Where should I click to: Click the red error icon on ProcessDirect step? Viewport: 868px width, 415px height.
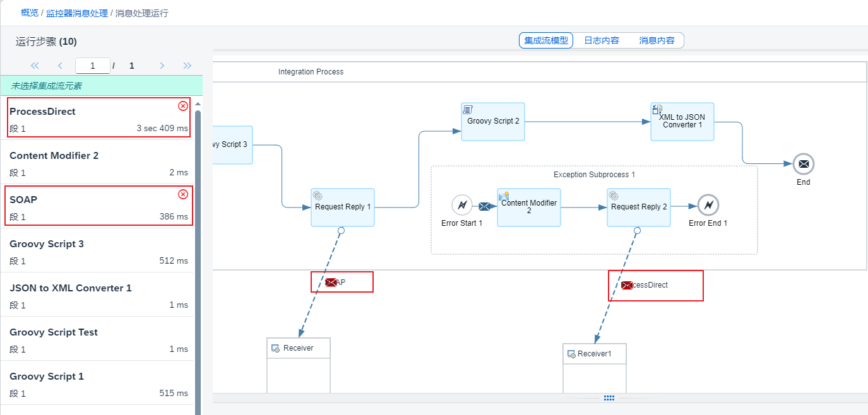pos(183,106)
